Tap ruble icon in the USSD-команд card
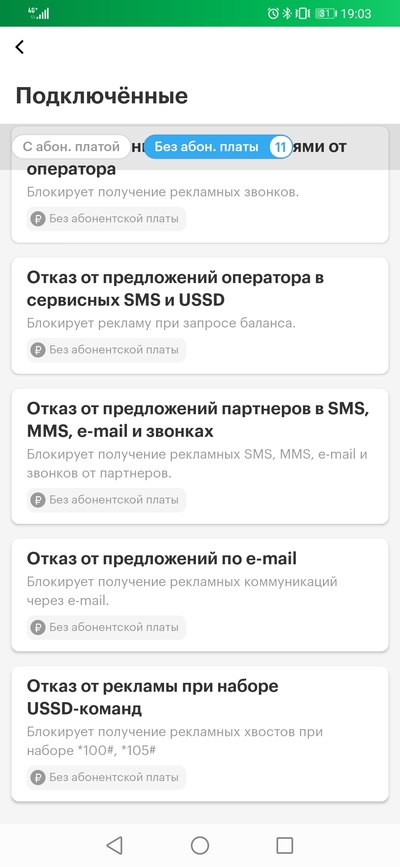 tap(38, 777)
